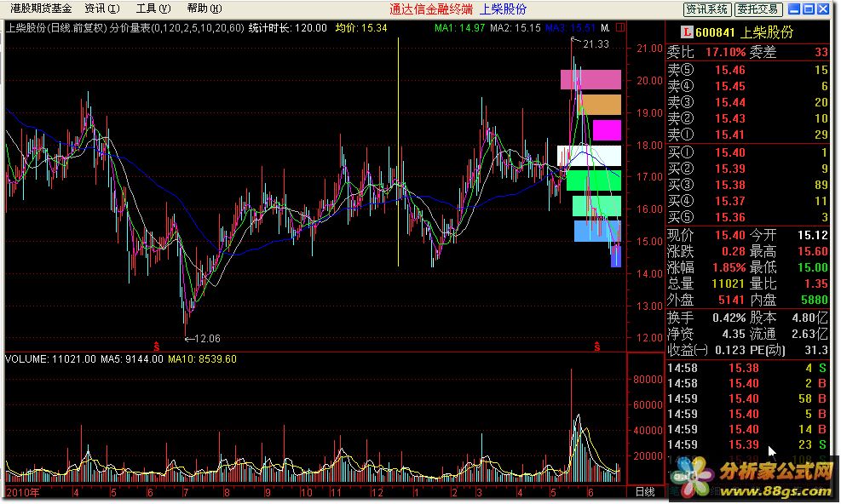Click the 最高 15.60 value
Image resolution: width=841 pixels, height=504 pixels.
813,251
